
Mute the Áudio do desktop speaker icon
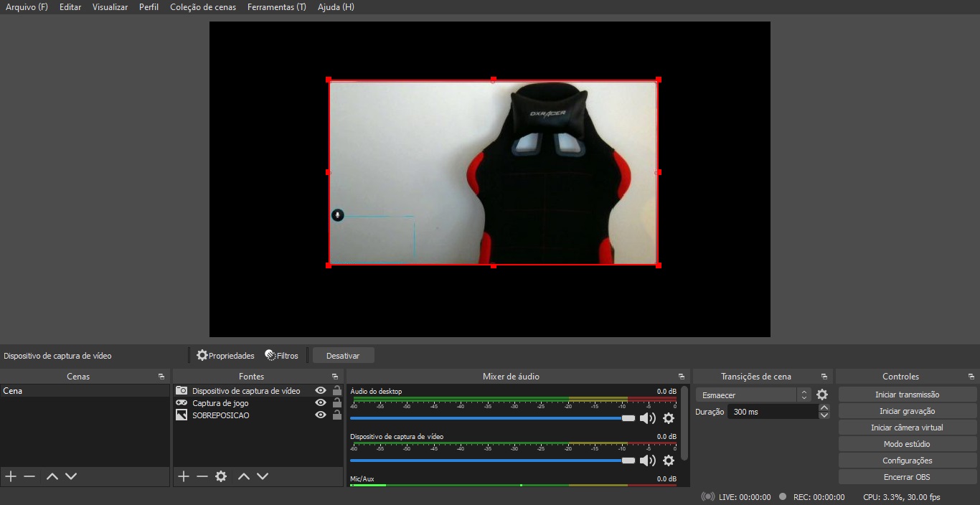(x=647, y=418)
